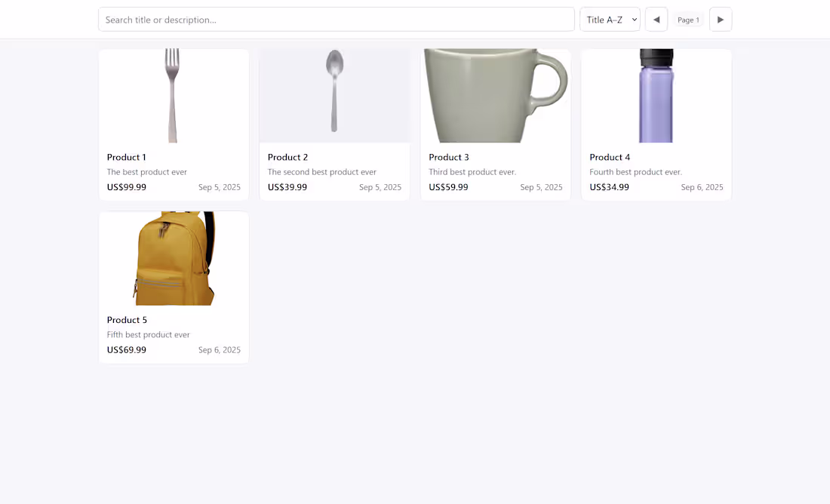Open the Product 4 purple bottle image
Image resolution: width=830 pixels, height=504 pixels.
pyautogui.click(x=656, y=96)
